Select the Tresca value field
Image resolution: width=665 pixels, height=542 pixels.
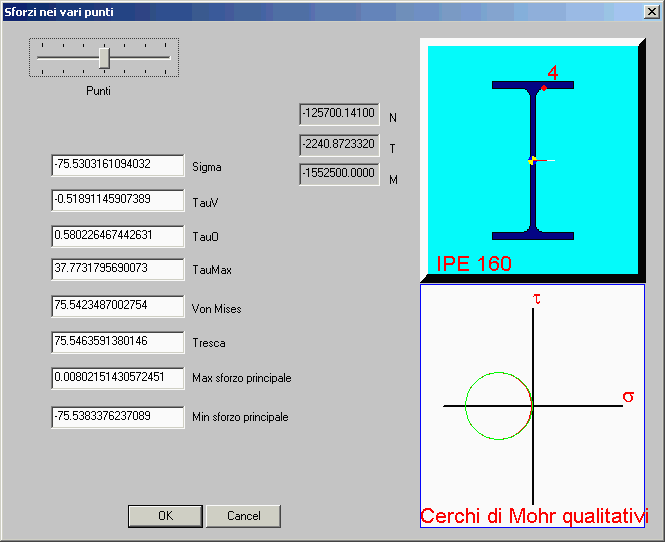point(118,342)
